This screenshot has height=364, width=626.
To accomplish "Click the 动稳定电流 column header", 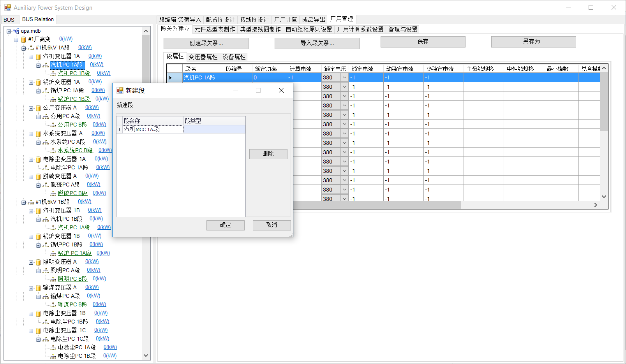I will (404, 69).
